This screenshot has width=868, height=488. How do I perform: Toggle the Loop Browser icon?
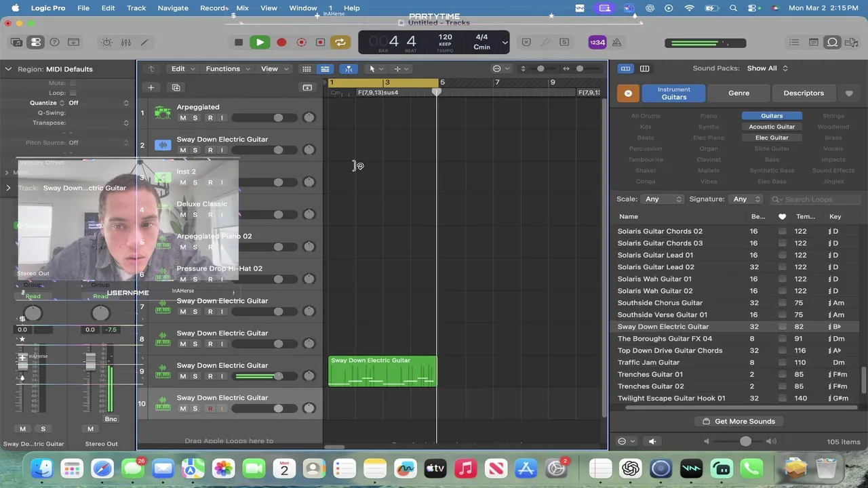(832, 42)
